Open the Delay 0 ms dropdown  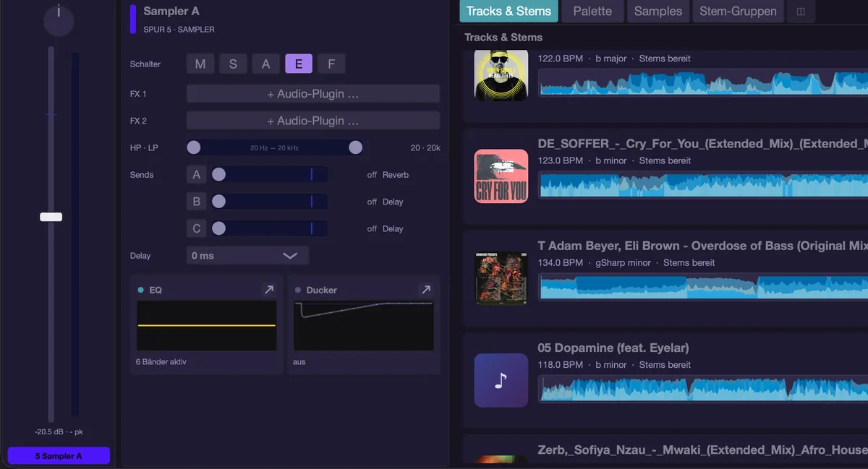[x=247, y=256]
